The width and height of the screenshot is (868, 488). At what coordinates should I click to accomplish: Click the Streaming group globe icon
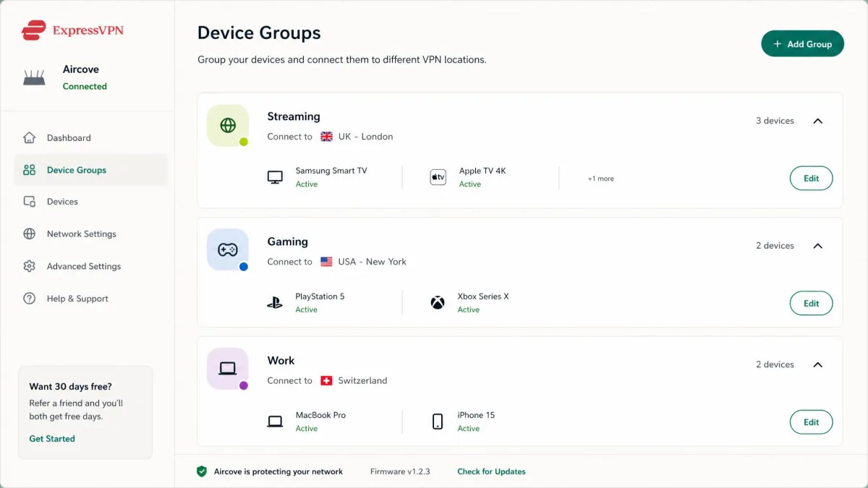(x=228, y=125)
